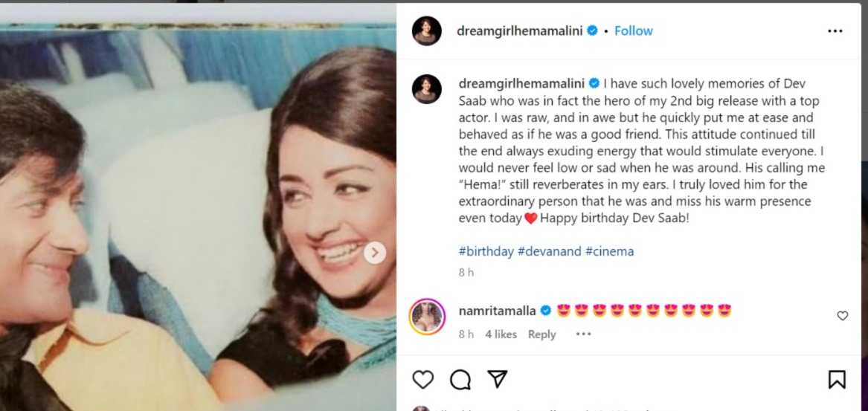Save post with bookmark icon
Screen dimensions: 868x411
[837, 380]
